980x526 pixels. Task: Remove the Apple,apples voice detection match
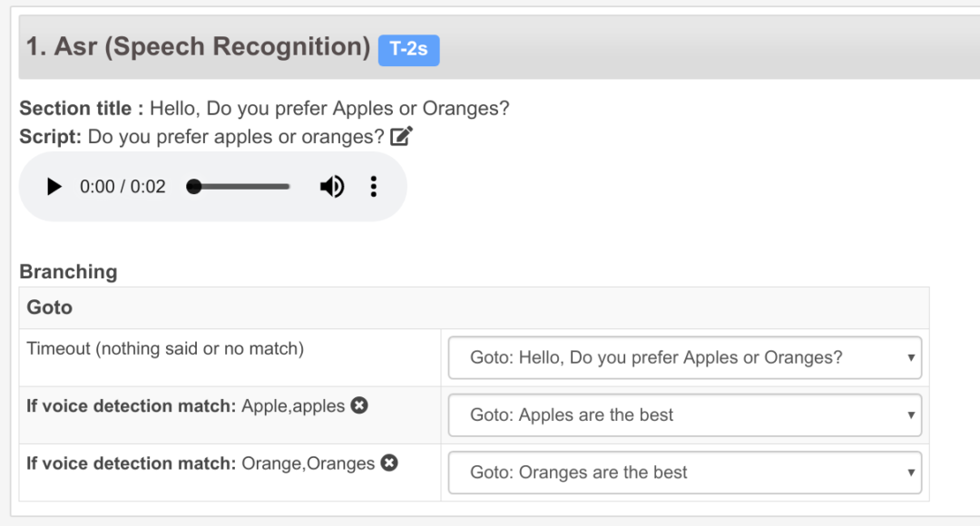[x=358, y=405]
